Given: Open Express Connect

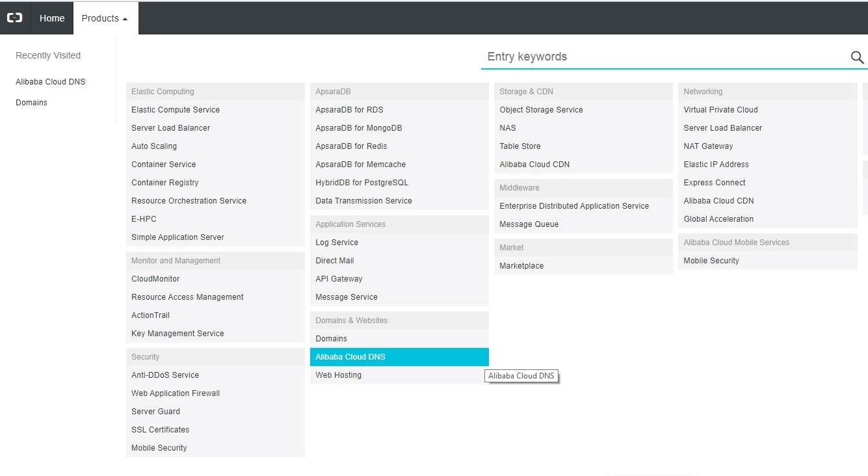Looking at the screenshot, I should [x=768, y=183].
